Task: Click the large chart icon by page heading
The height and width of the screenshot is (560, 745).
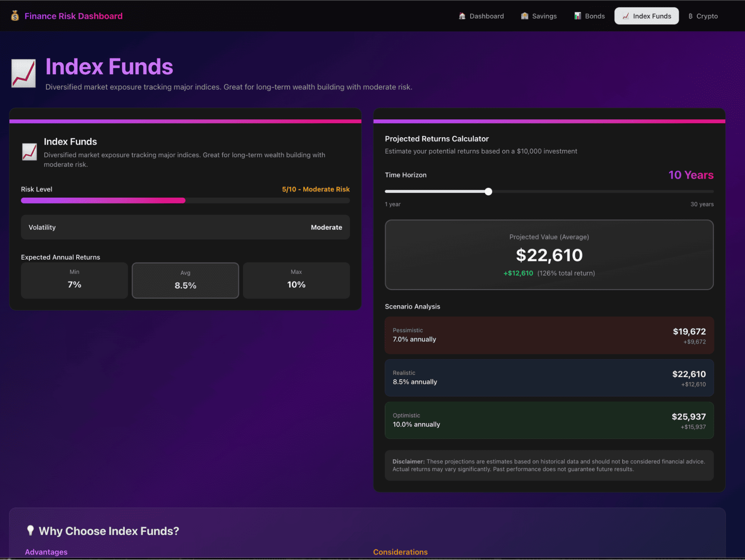Action: coord(23,73)
